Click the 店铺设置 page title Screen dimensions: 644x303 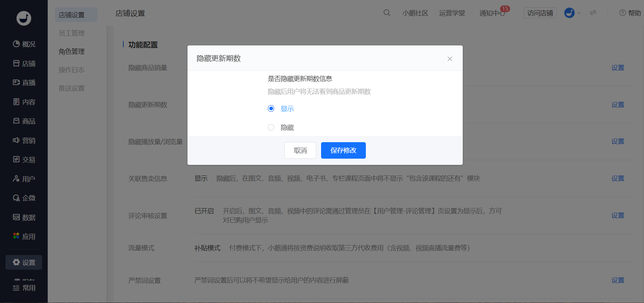pyautogui.click(x=130, y=14)
